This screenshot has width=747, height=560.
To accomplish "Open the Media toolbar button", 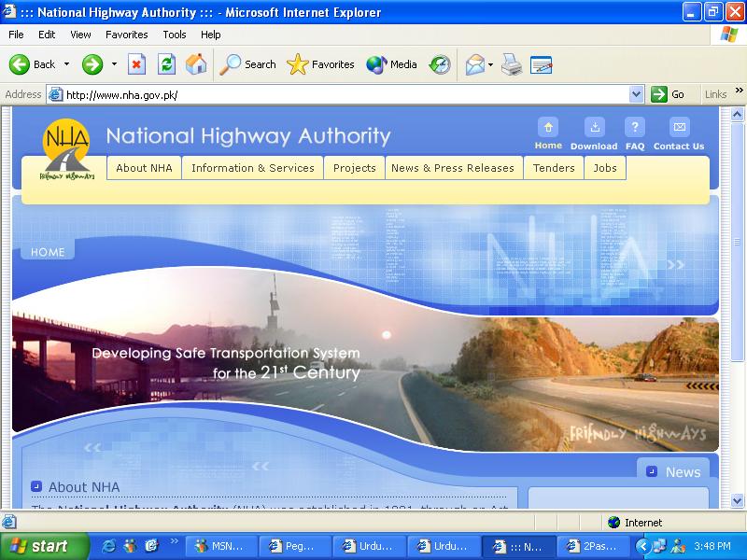I will tap(391, 64).
